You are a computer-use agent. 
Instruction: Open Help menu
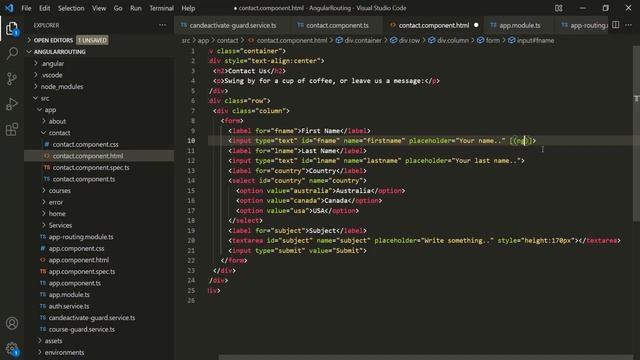coord(188,8)
